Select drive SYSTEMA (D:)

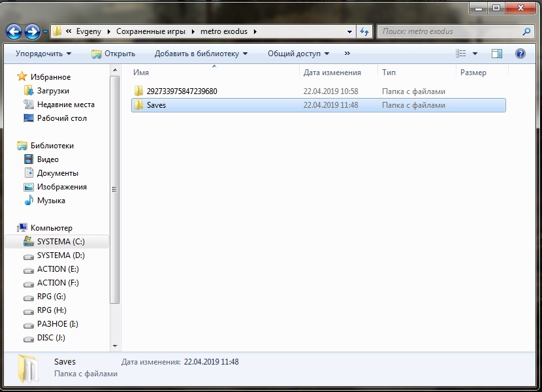(x=61, y=255)
